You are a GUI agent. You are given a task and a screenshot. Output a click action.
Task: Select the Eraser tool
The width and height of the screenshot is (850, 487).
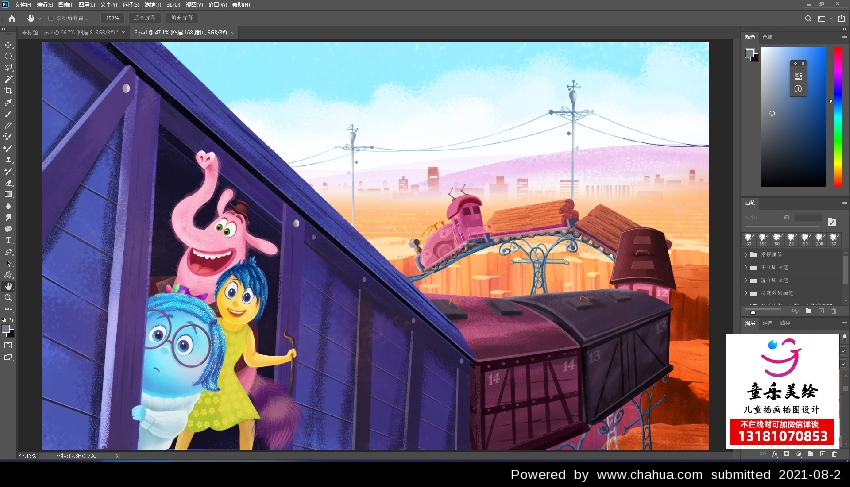click(x=8, y=183)
